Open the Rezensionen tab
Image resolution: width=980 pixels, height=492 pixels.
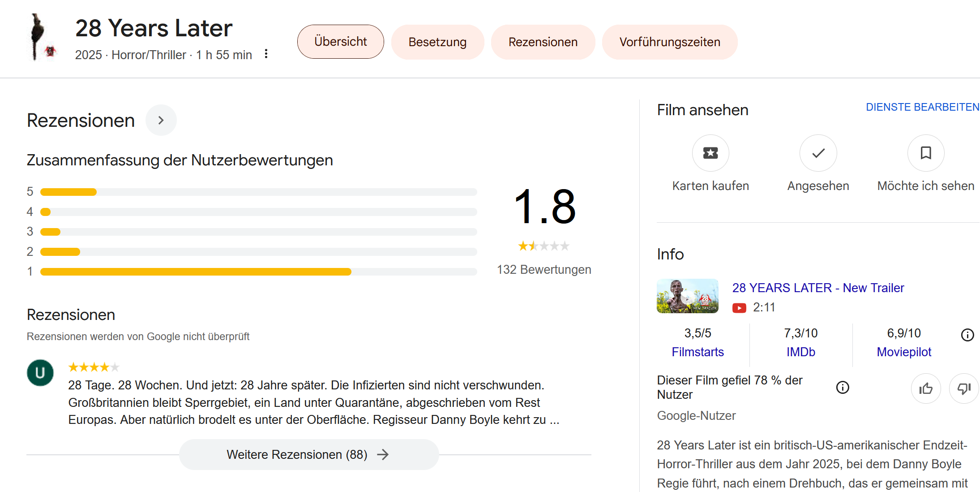pos(543,42)
